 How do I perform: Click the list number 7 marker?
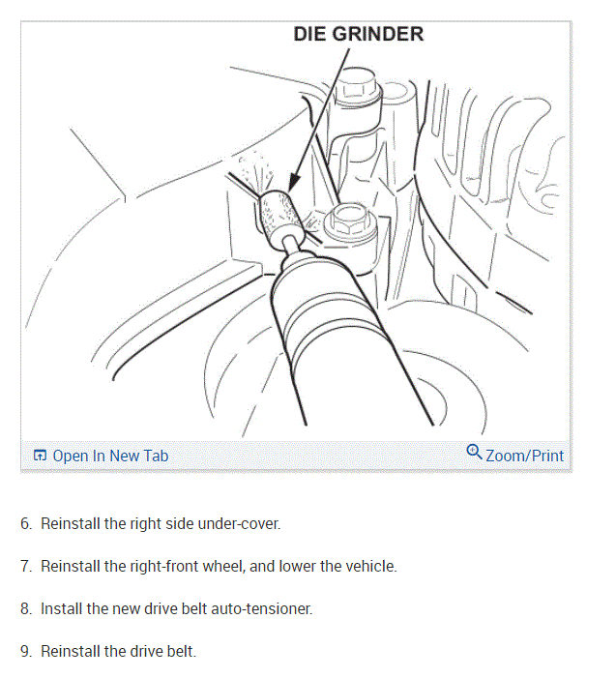26,566
